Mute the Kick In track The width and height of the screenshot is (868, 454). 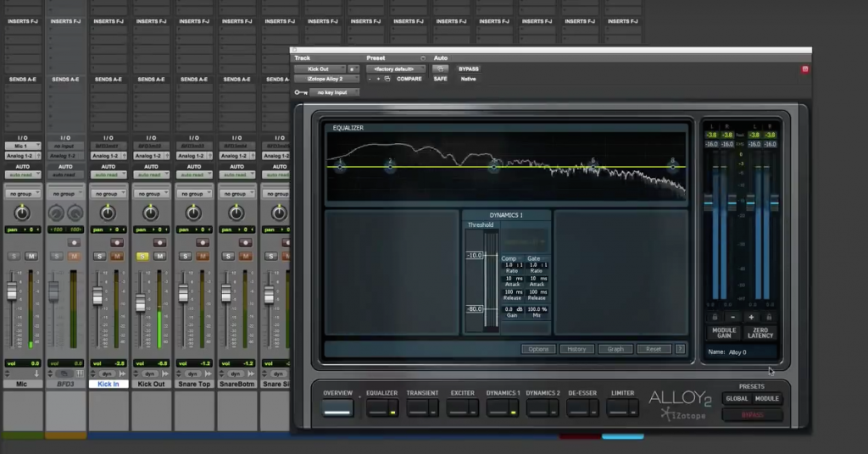pos(117,256)
